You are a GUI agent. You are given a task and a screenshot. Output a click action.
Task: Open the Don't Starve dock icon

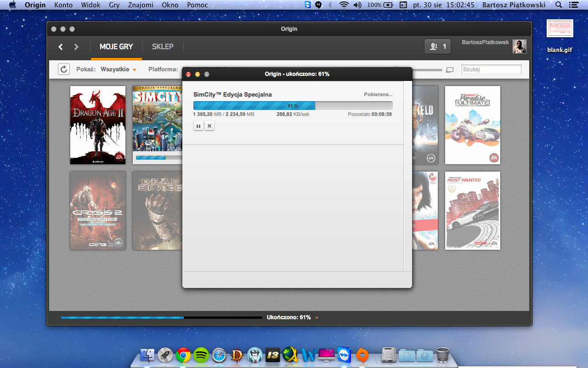point(255,355)
